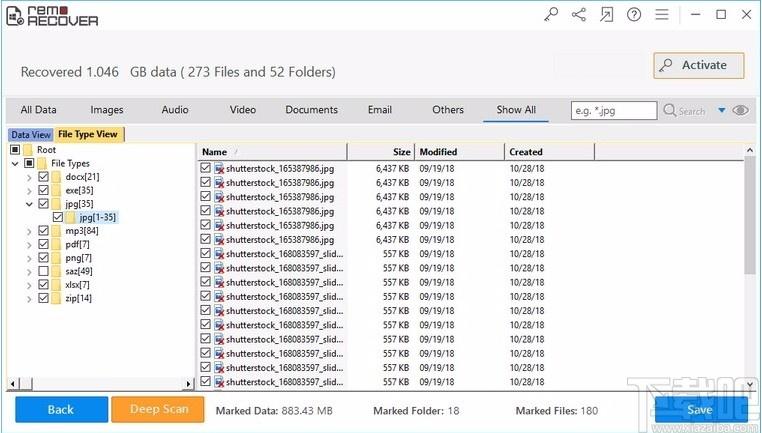Collapse the File Types tree node

(15, 163)
